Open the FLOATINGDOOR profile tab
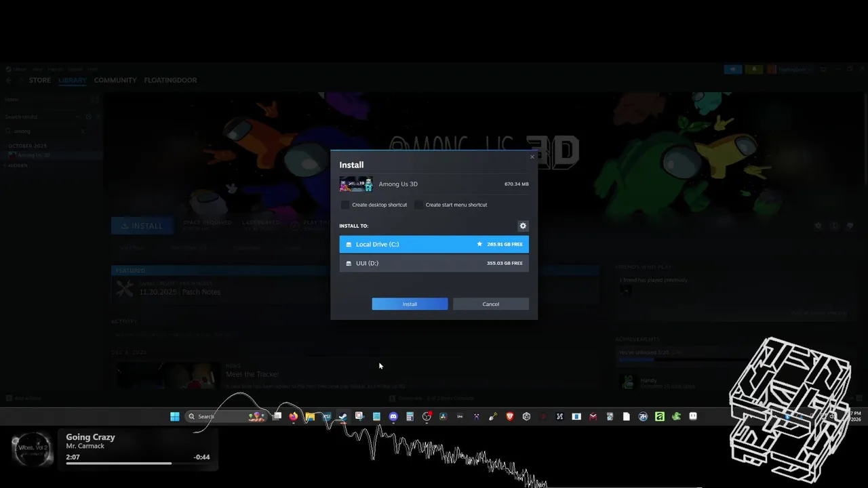This screenshot has width=868, height=488. coord(170,80)
